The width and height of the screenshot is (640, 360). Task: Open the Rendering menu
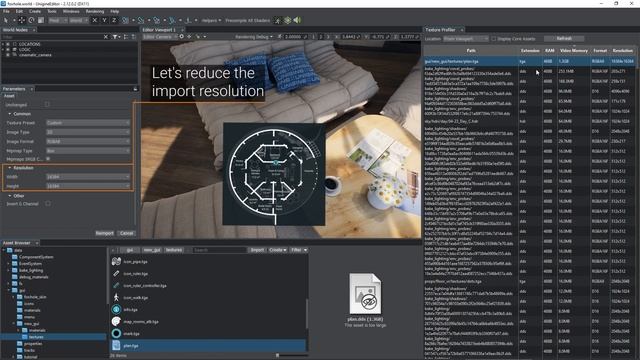(x=95, y=11)
